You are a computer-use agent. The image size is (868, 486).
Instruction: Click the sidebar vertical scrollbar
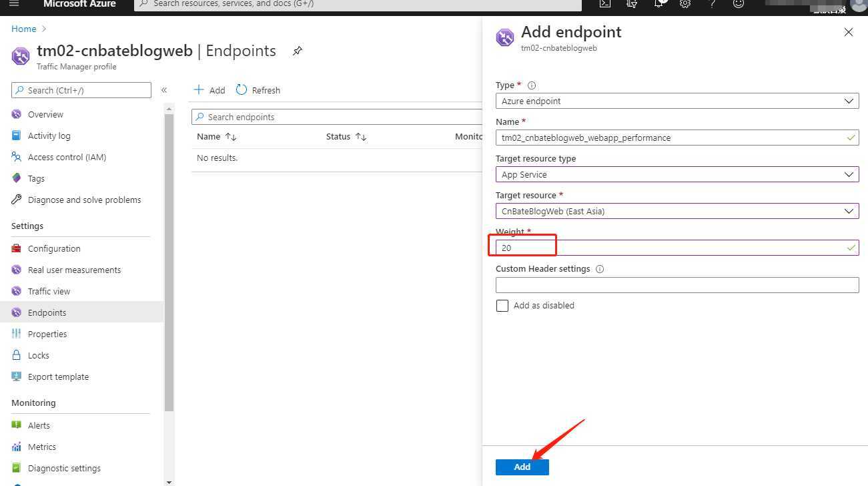pyautogui.click(x=169, y=262)
